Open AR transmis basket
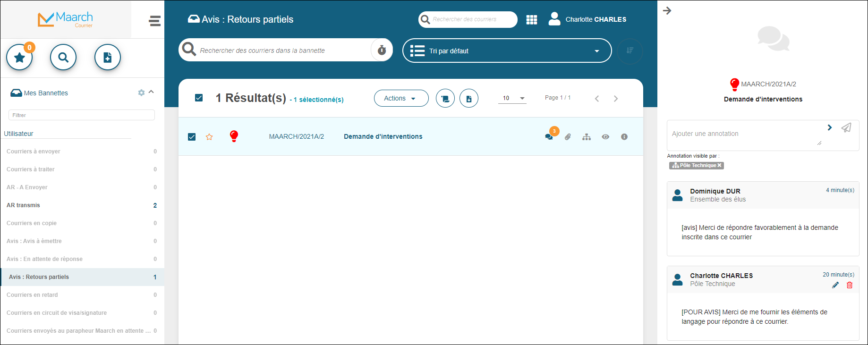Image resolution: width=868 pixels, height=345 pixels. [x=82, y=205]
